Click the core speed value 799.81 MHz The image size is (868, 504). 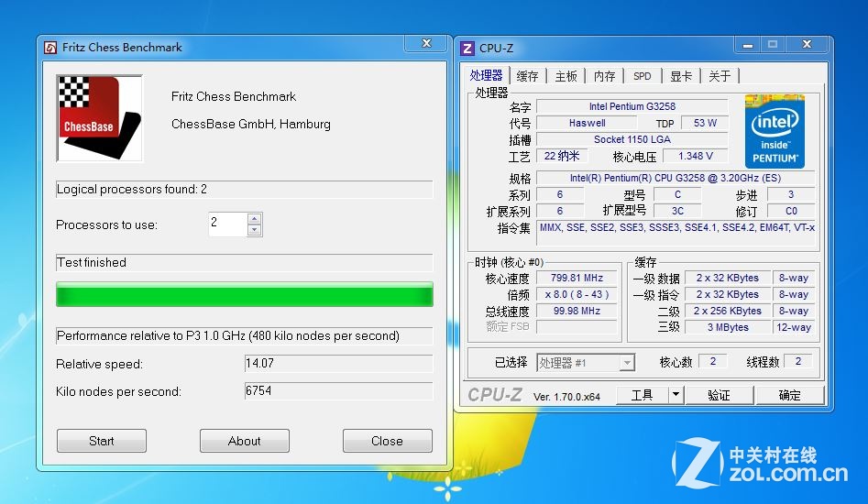577,278
